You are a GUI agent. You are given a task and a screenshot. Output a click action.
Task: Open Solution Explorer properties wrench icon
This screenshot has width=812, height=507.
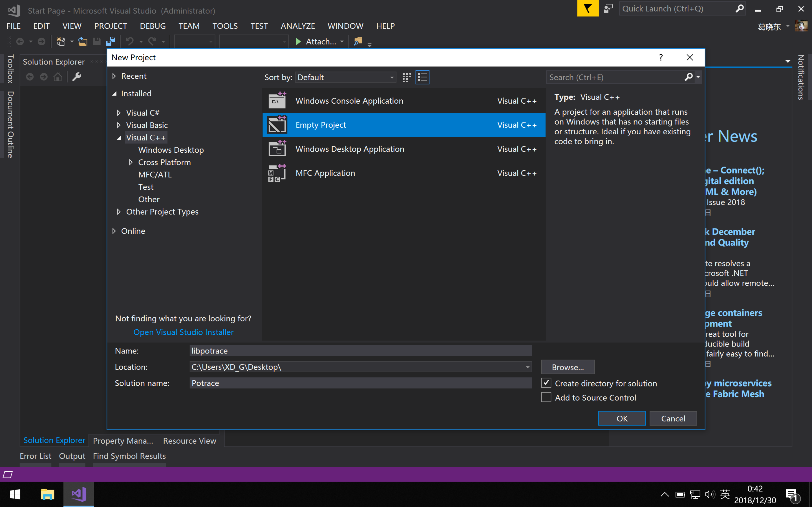(77, 77)
